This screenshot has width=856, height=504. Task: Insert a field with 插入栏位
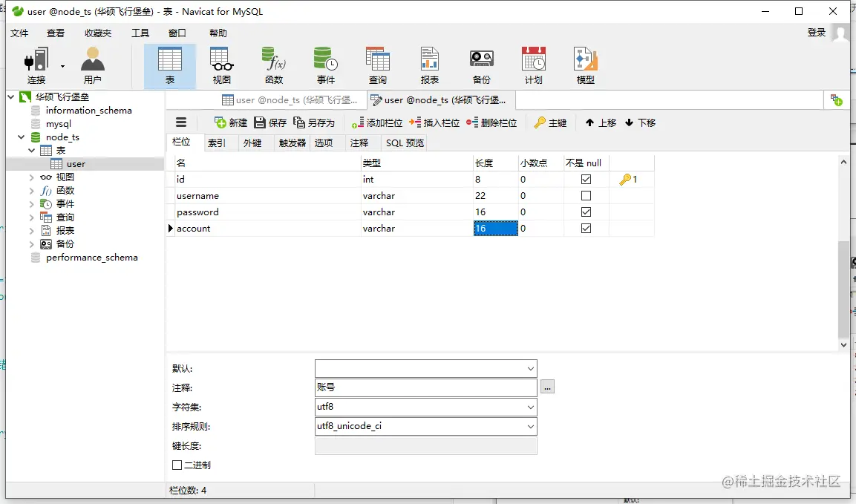coord(434,122)
